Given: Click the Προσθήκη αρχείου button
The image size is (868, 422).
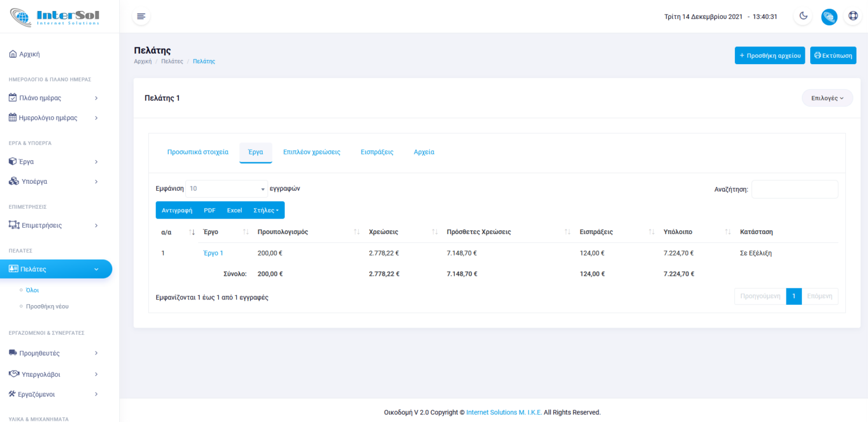Looking at the screenshot, I should click(769, 55).
